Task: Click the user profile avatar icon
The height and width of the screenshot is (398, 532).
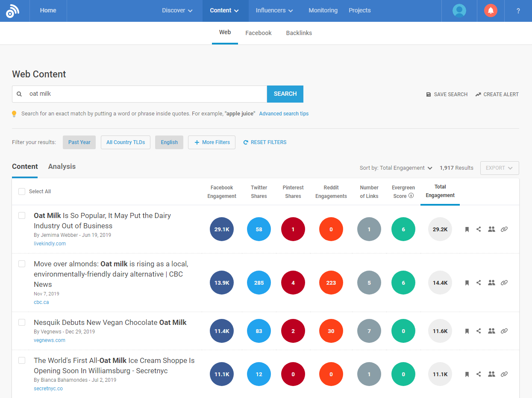Action: [x=459, y=10]
